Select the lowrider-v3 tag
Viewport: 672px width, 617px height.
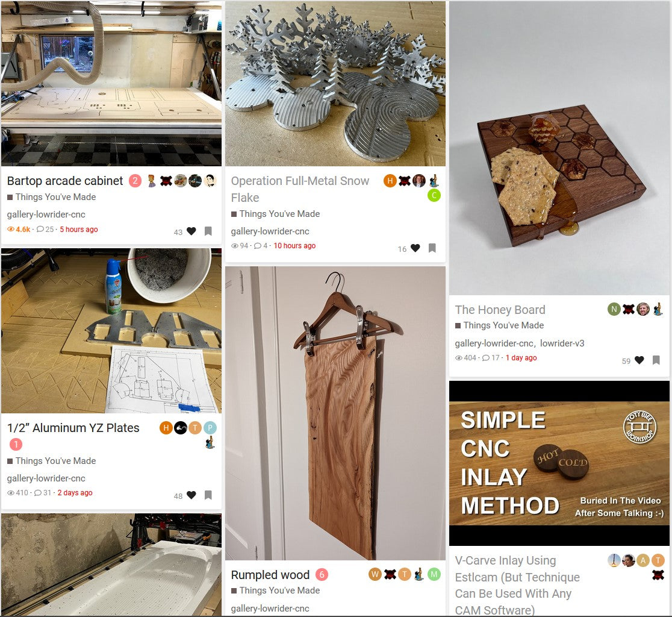tap(562, 343)
